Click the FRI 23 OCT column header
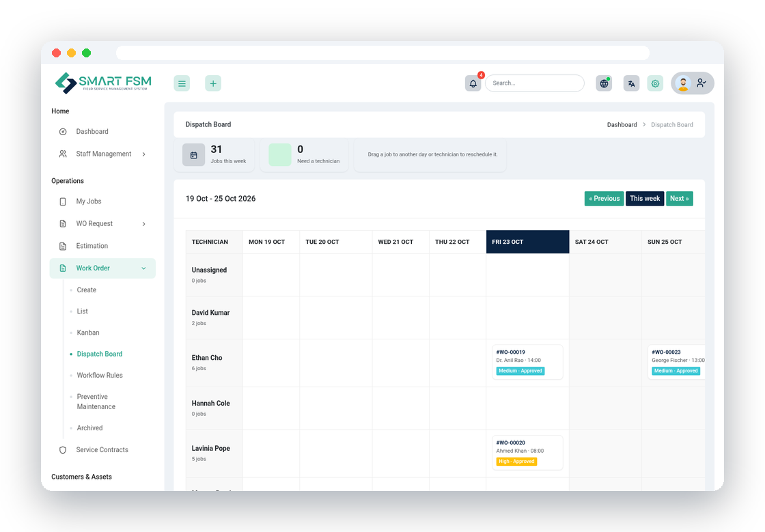Image resolution: width=765 pixels, height=532 pixels. pyautogui.click(x=527, y=242)
